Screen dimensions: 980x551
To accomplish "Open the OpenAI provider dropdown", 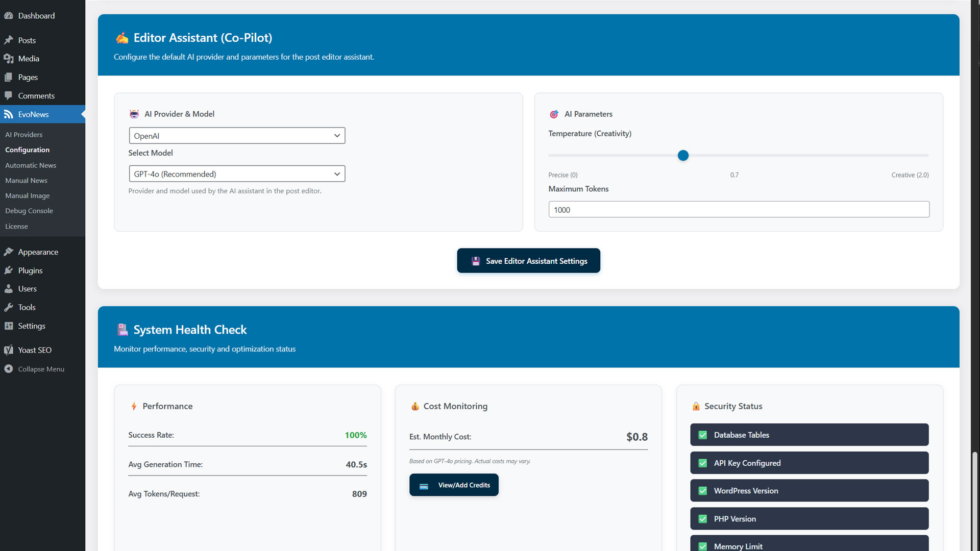I will tap(237, 136).
